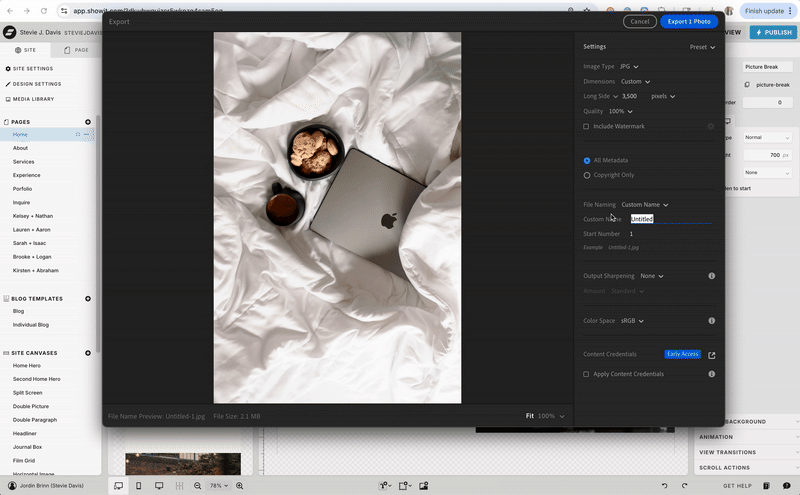Open the watermark settings gear icon
The image size is (800, 495).
click(711, 126)
